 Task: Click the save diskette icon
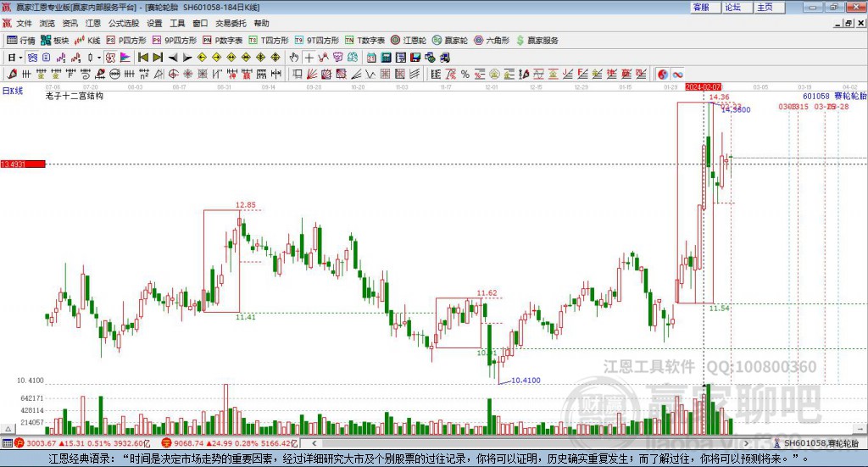415,58
